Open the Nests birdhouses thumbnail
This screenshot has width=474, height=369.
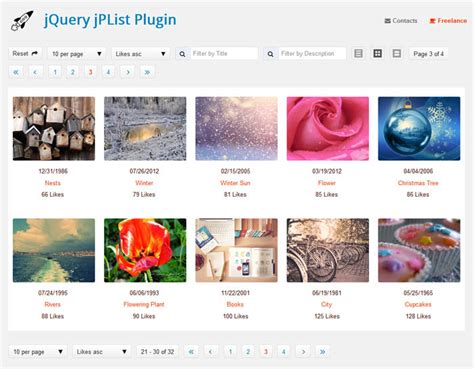coord(54,129)
